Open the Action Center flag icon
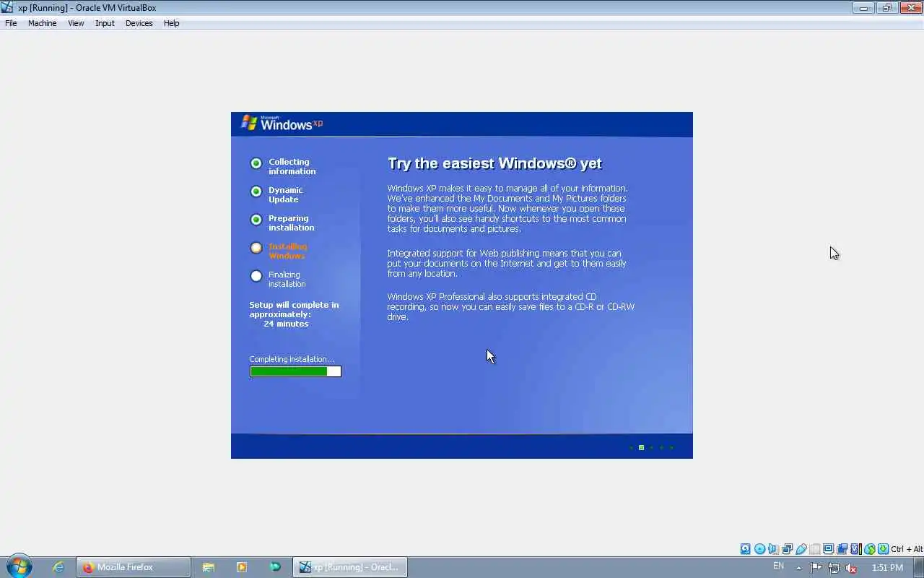This screenshot has height=578, width=924. (816, 567)
